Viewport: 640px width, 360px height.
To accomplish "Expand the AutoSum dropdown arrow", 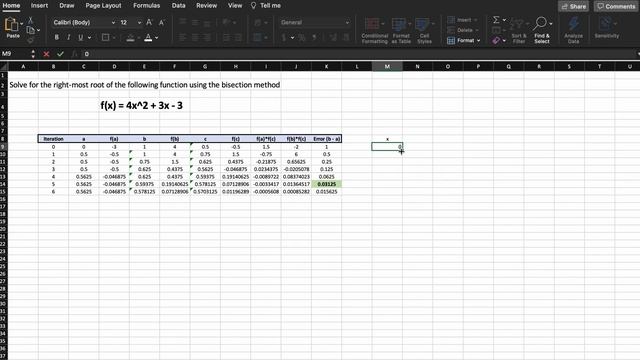I will coord(504,20).
